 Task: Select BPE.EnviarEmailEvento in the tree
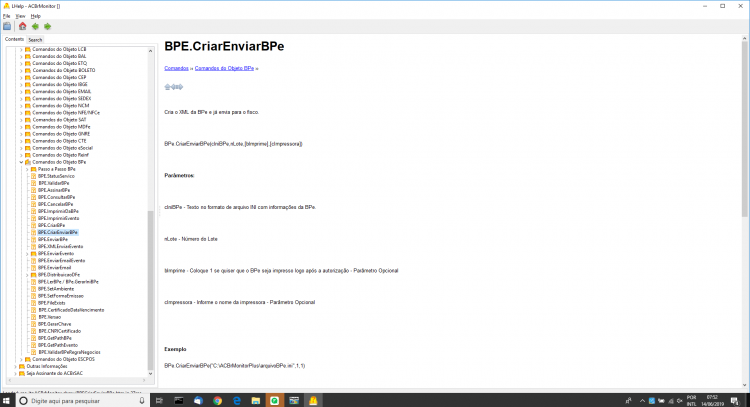[x=61, y=261]
